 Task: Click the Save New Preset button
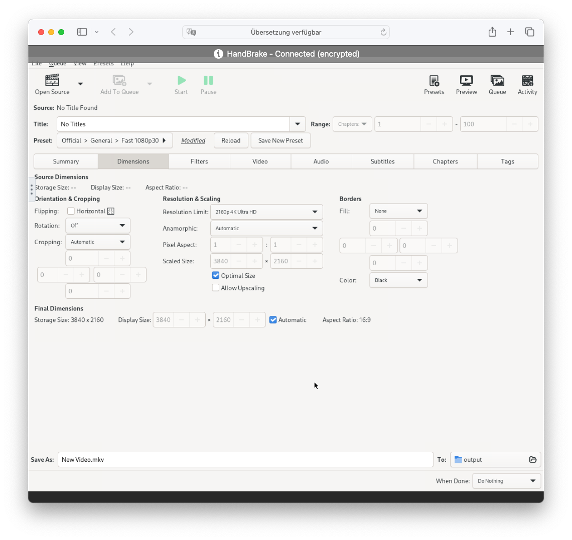point(281,140)
